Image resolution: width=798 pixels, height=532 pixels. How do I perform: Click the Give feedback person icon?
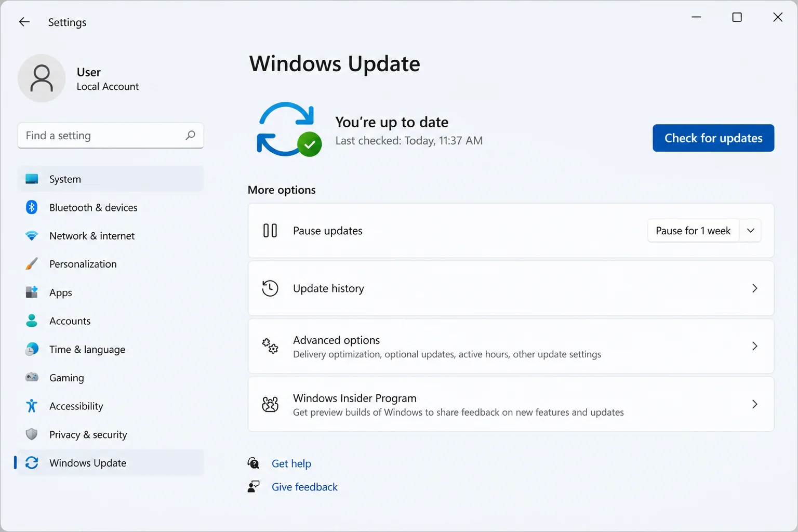254,487
